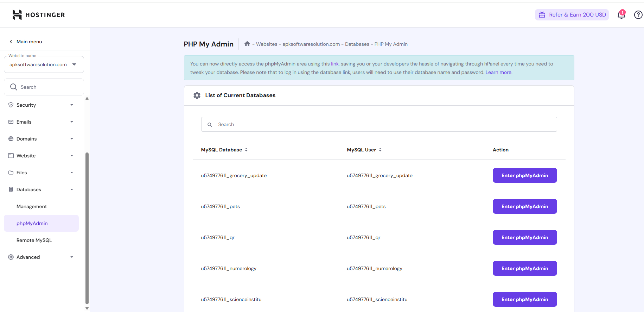Select MySQL user u574977611_grocery_update

(380, 175)
